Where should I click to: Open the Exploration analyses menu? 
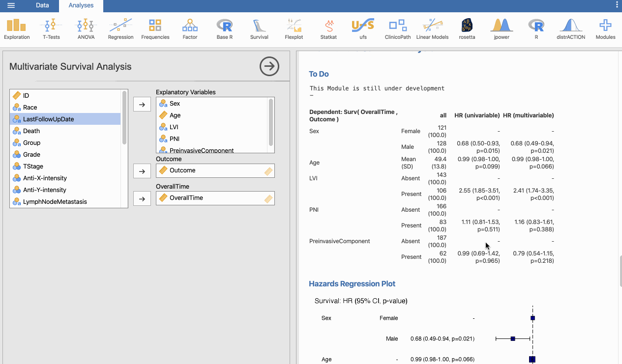pos(17,29)
